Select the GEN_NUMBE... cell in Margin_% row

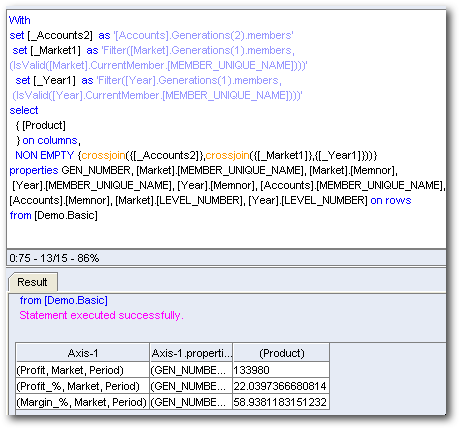pyautogui.click(x=191, y=402)
